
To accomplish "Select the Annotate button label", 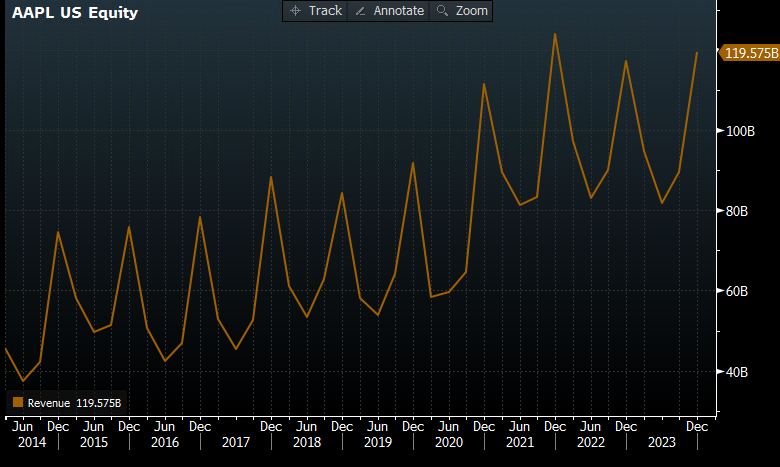I will click(x=399, y=10).
